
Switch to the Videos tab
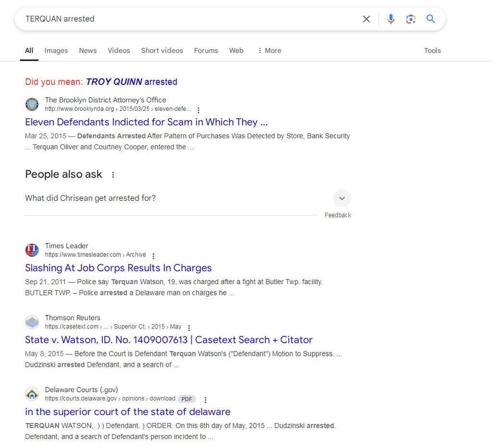tap(119, 50)
